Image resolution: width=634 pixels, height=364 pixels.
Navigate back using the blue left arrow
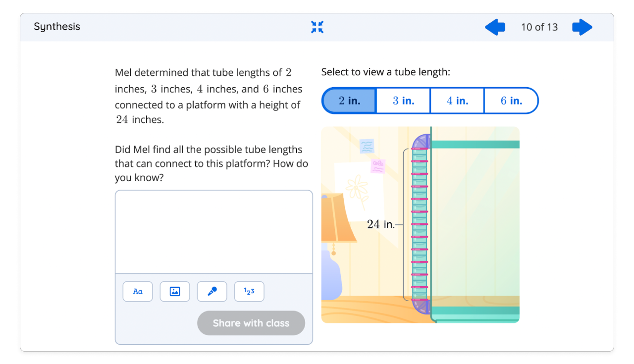[495, 27]
